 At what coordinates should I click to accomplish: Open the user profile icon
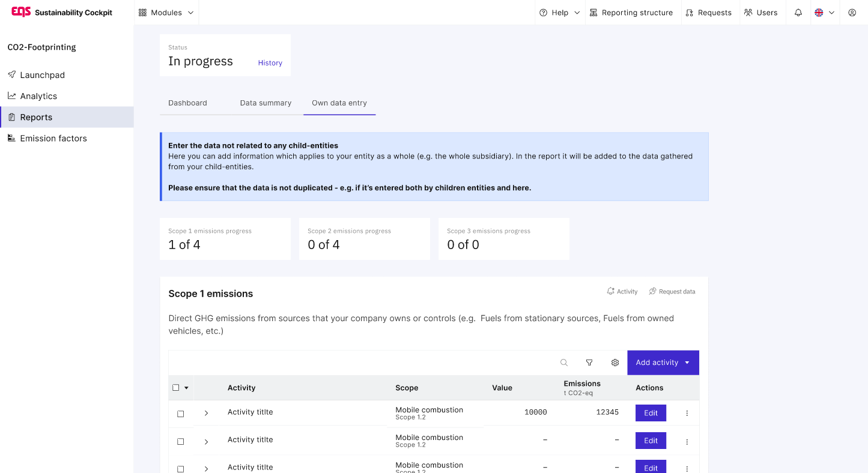(x=852, y=13)
